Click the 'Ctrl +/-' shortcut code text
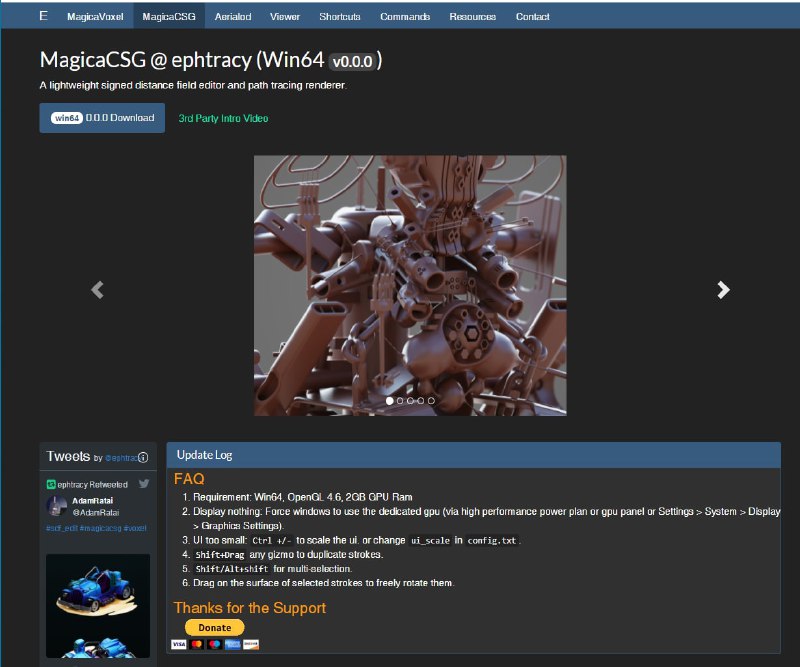The image size is (800, 667). click(x=270, y=540)
